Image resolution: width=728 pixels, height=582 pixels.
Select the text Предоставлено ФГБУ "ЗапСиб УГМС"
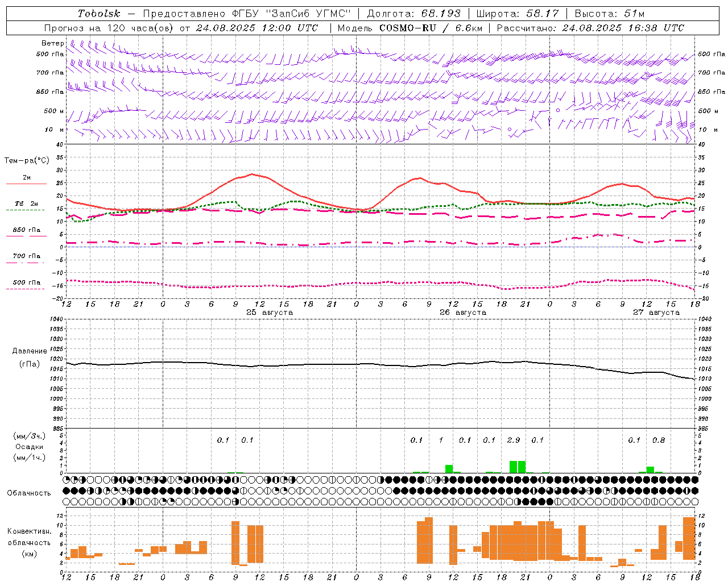[x=247, y=14]
